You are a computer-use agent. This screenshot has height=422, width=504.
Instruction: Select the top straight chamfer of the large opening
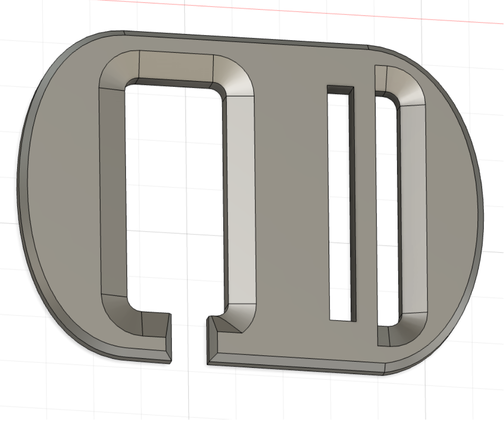176,67
